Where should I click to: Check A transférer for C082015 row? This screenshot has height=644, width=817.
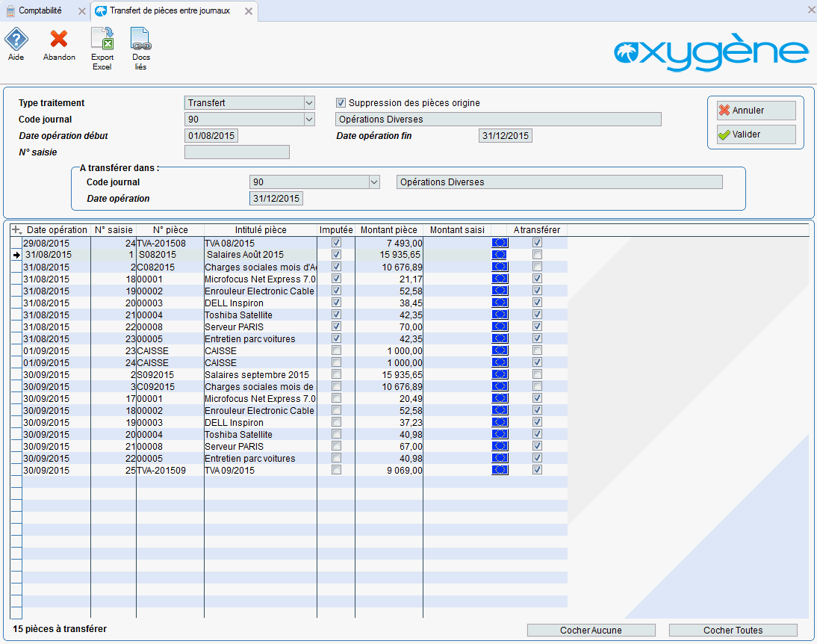click(537, 267)
